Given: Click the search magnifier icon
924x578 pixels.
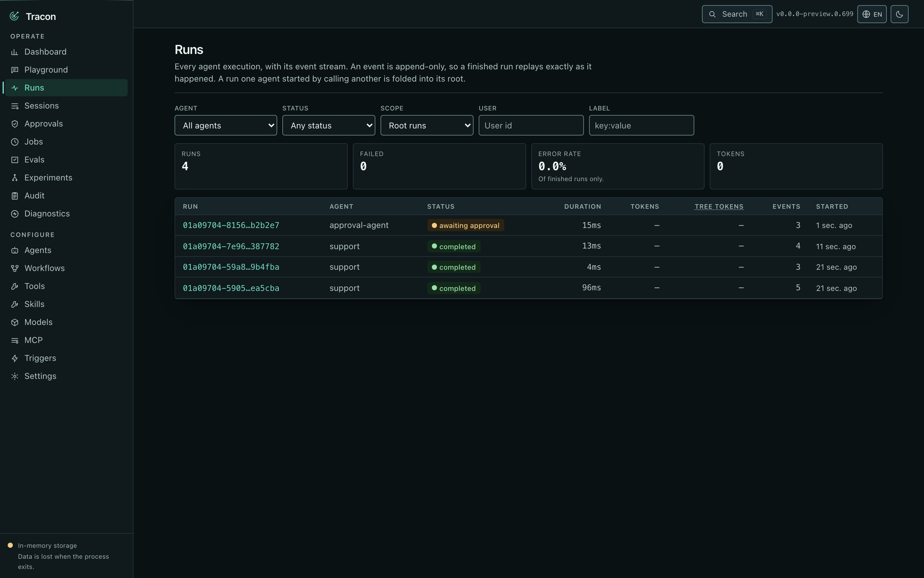Looking at the screenshot, I should [712, 14].
